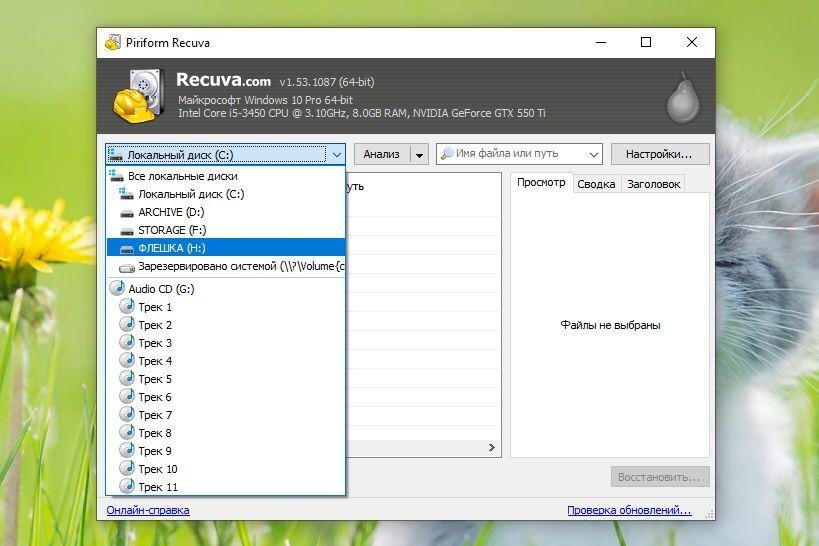Switch to the Сводка tab
Screen dimensions: 819x546
(x=596, y=184)
